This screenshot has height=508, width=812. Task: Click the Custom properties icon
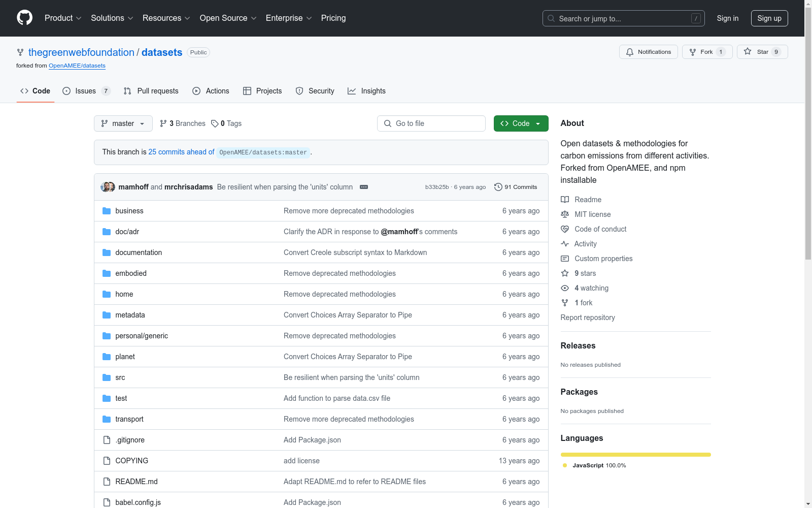tap(565, 259)
